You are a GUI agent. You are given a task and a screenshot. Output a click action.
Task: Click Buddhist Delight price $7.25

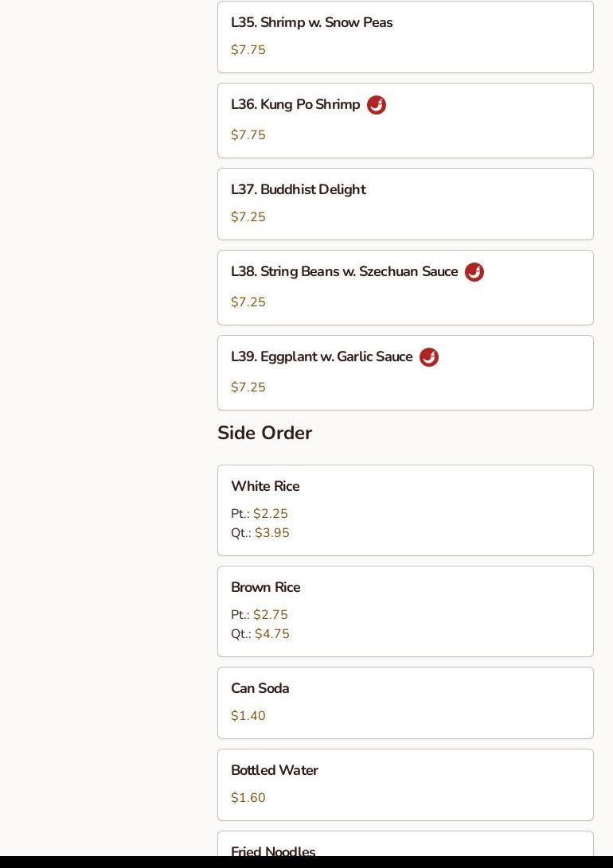(248, 217)
